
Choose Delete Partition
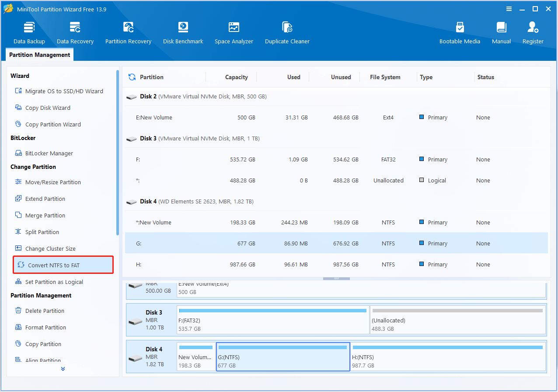click(39, 311)
